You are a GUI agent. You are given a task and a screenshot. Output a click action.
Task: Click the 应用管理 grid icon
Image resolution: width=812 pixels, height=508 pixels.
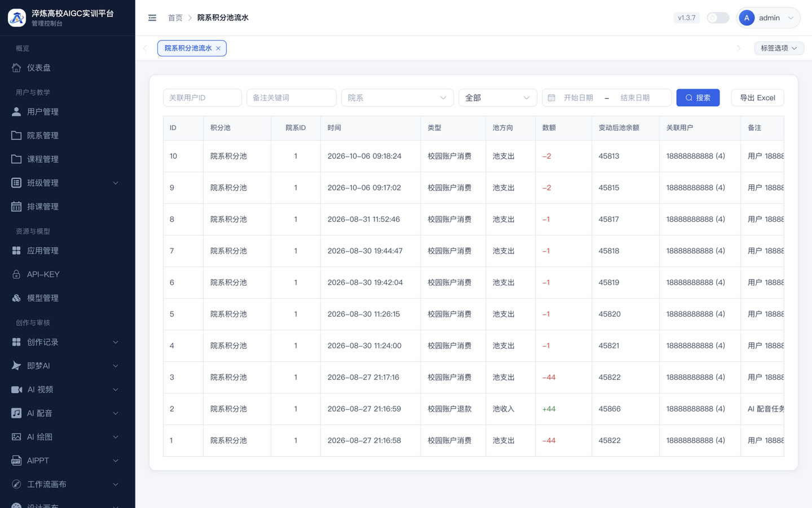tap(16, 251)
